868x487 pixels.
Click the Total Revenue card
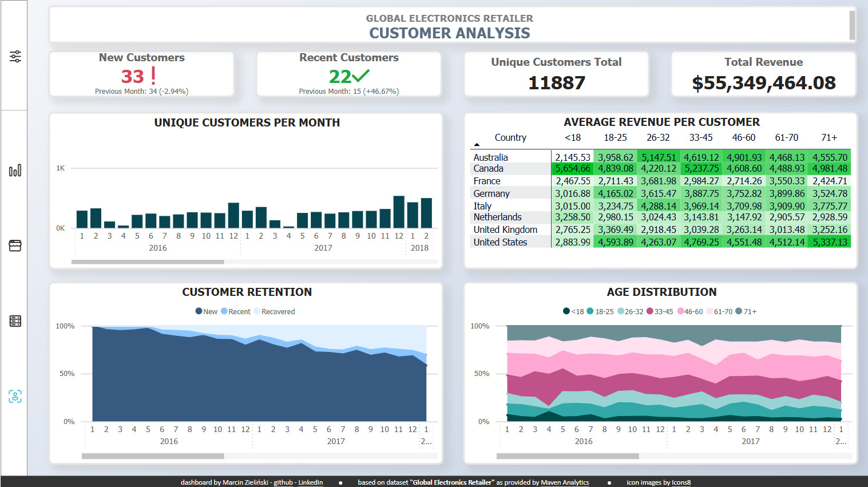point(764,74)
